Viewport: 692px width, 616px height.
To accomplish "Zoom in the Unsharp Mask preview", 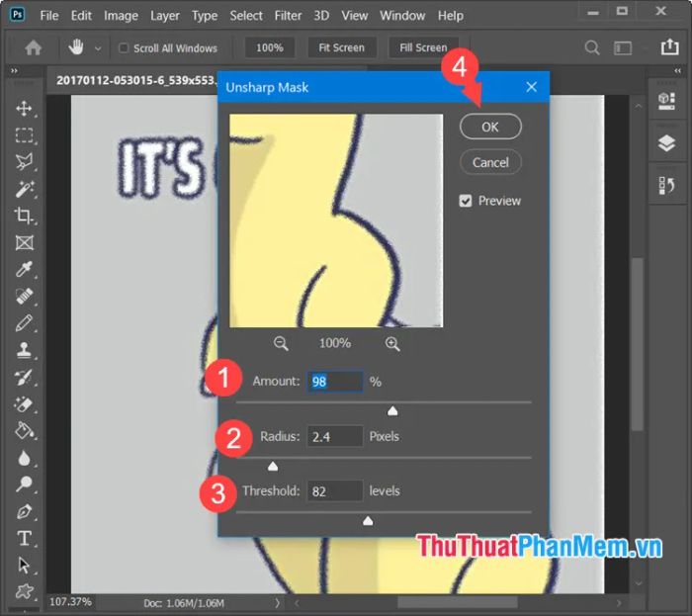I will coord(392,343).
